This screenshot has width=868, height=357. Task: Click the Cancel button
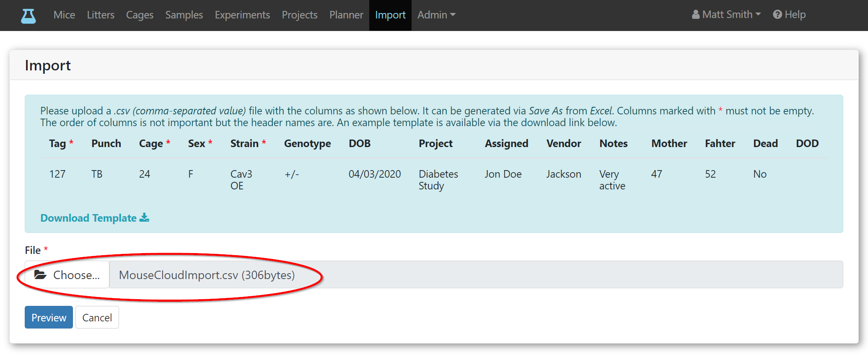tap(97, 317)
